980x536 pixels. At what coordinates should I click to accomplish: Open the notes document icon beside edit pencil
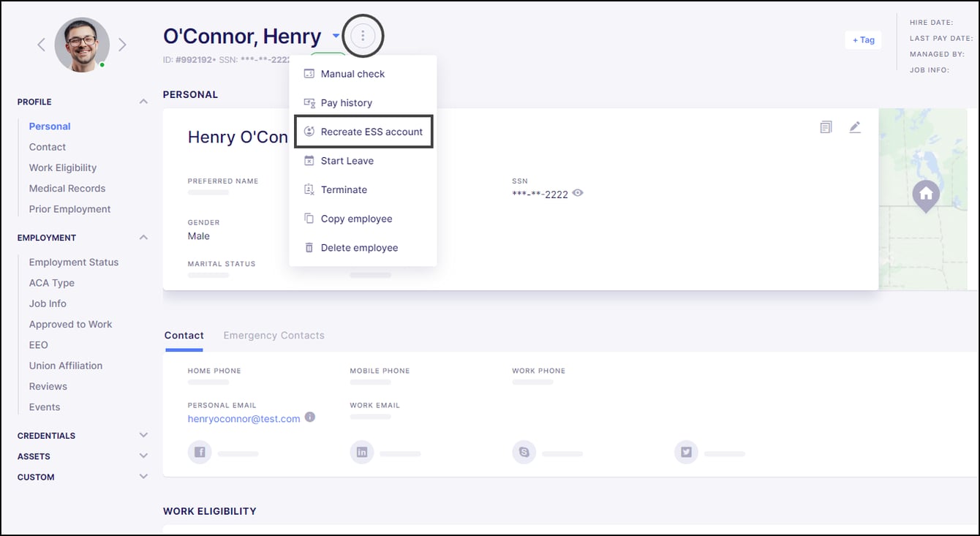[x=826, y=127]
